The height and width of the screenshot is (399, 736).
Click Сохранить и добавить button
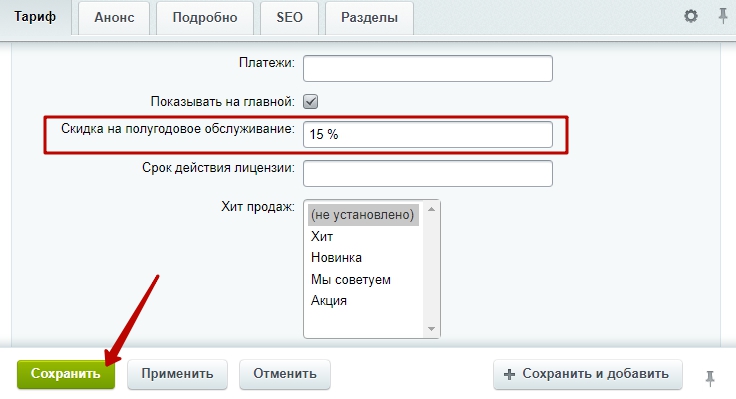pos(588,374)
